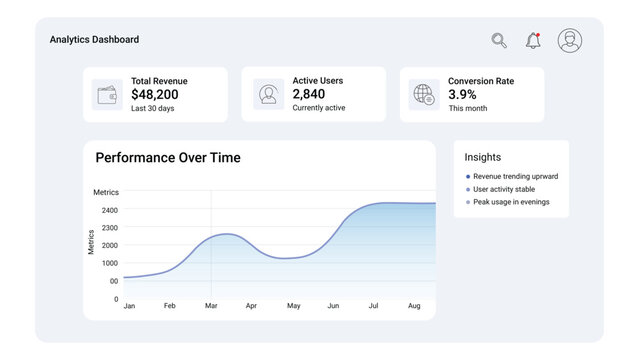
Task: Click the Aug label on chart axis
Action: (414, 306)
